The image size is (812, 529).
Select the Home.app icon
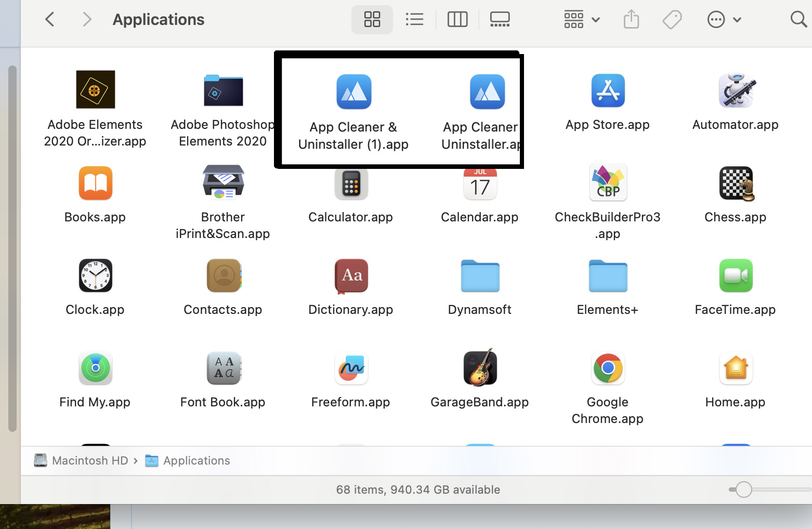coord(736,368)
